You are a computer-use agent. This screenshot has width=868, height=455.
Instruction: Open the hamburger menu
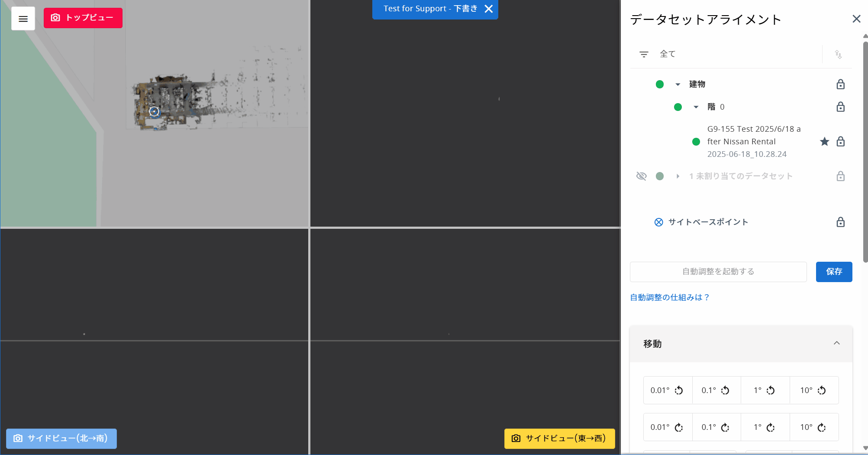click(23, 19)
